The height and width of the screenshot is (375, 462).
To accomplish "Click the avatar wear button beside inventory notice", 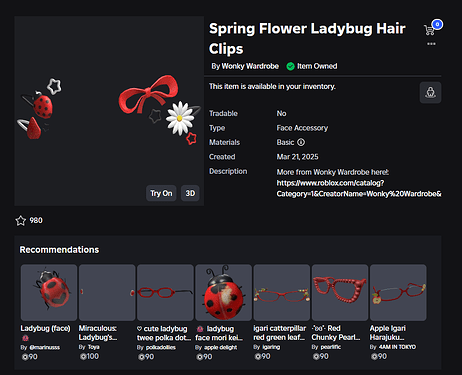I will 430,92.
